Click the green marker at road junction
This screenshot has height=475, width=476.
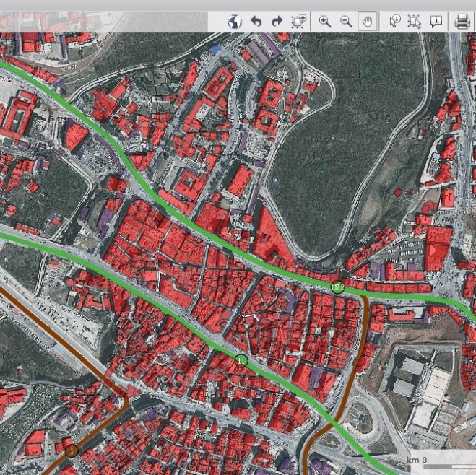click(337, 287)
